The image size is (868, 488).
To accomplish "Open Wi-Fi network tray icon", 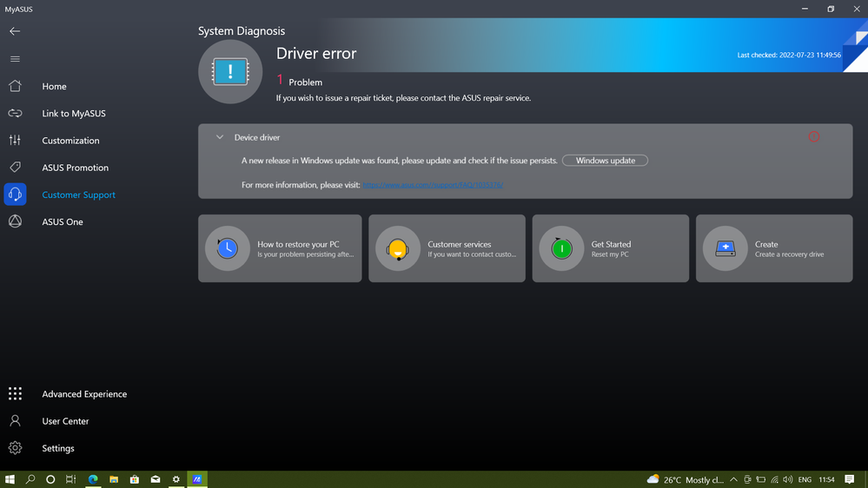I will point(774,479).
